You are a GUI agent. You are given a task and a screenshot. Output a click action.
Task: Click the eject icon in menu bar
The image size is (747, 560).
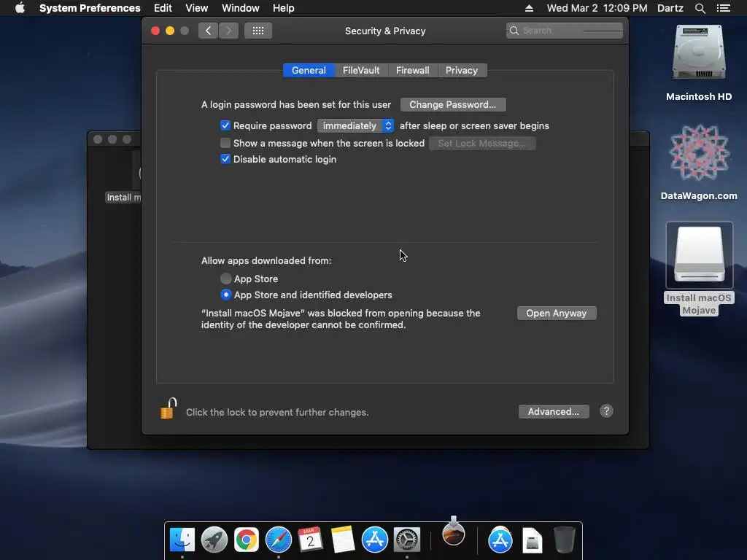click(x=530, y=8)
